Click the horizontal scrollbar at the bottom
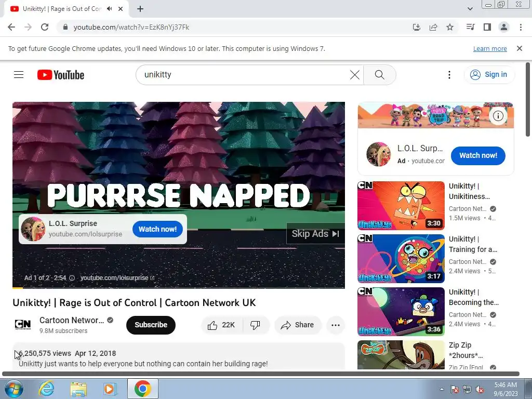This screenshot has height=399, width=532. click(261, 374)
